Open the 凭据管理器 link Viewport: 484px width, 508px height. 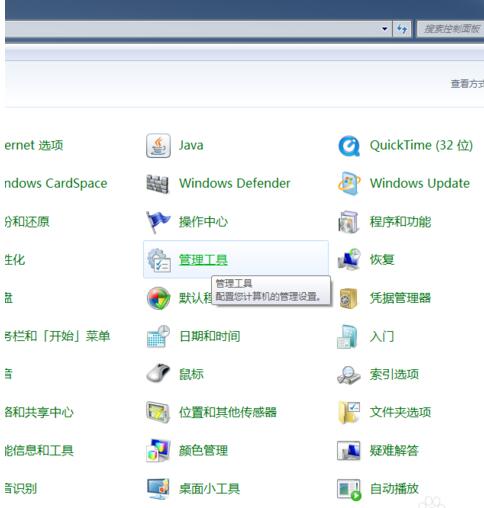click(400, 298)
